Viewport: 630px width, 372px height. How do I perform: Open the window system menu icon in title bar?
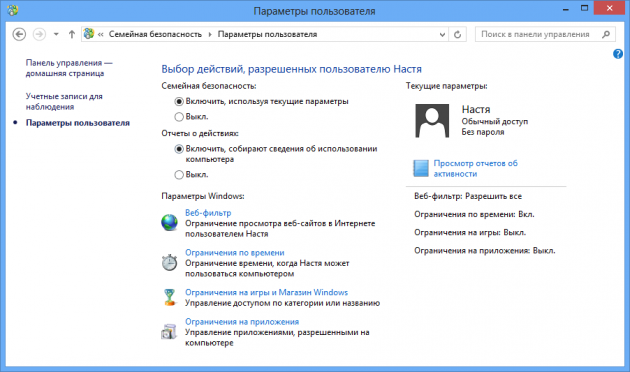click(x=13, y=9)
